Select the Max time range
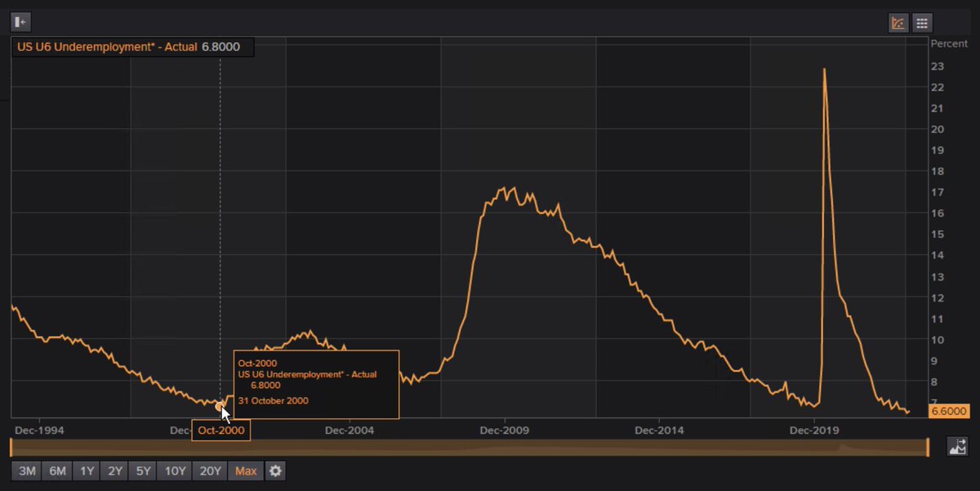980x491 pixels. point(246,471)
